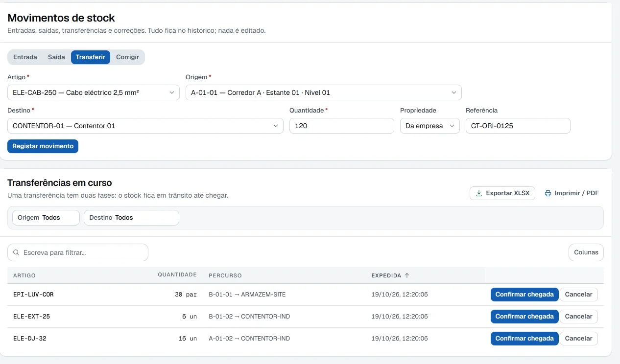The width and height of the screenshot is (620, 364).
Task: Switch to the Saída movement tab
Action: tap(56, 57)
